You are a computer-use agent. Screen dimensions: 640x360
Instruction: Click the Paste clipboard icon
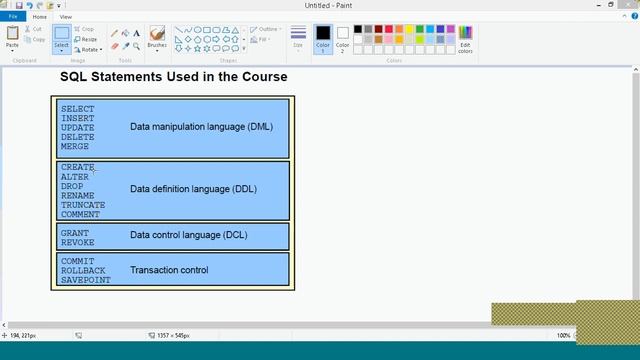click(12, 33)
